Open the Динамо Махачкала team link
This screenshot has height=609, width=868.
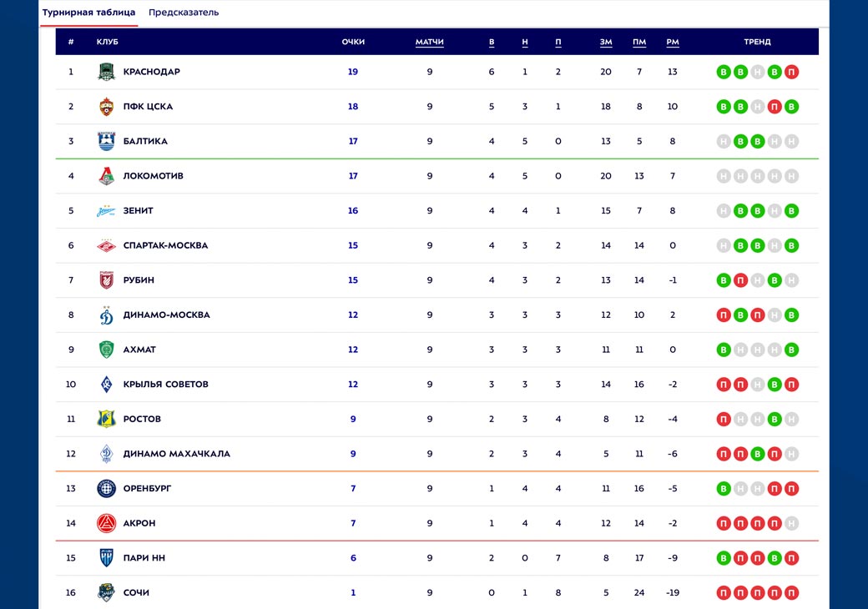pyautogui.click(x=176, y=454)
